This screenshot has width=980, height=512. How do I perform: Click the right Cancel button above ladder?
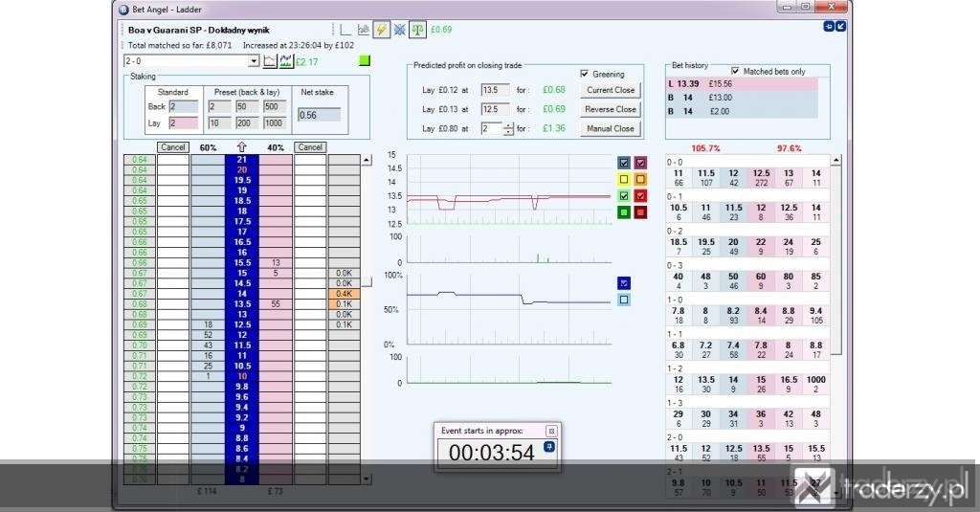[x=310, y=147]
